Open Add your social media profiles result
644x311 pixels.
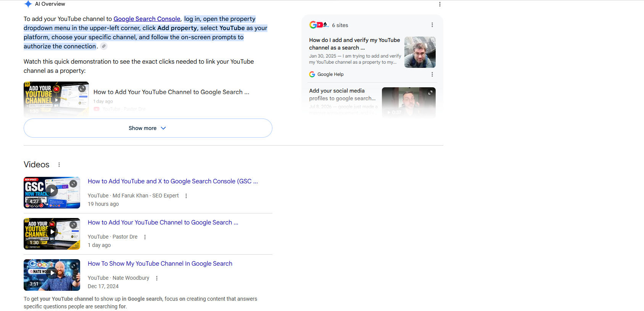342,95
